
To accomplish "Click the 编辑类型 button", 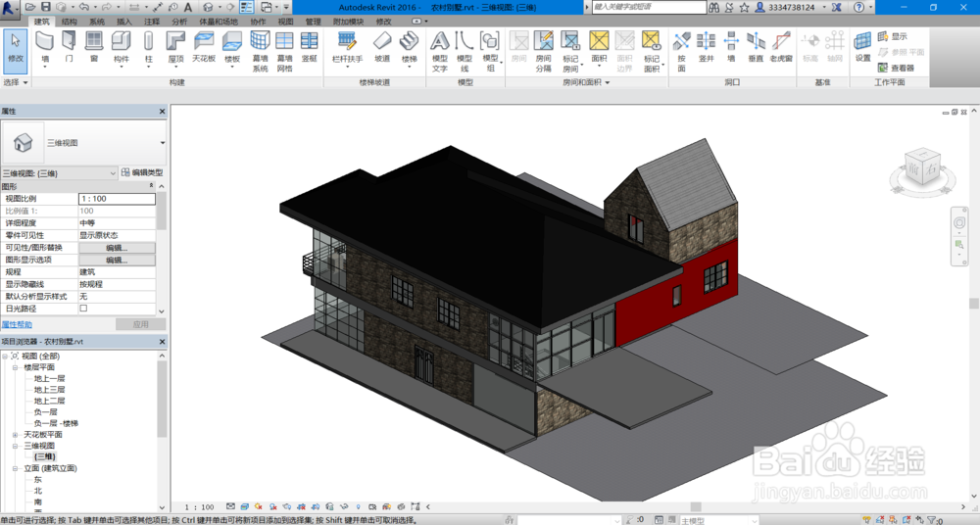I will pos(142,172).
